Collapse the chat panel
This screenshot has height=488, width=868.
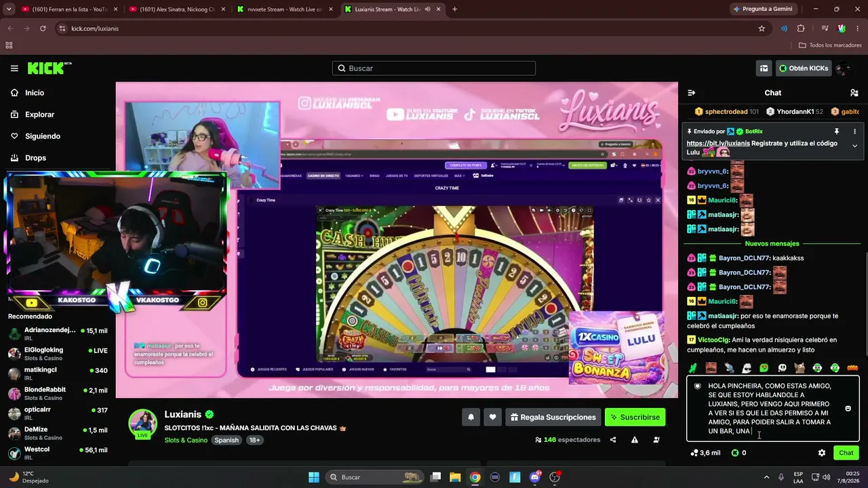(x=691, y=93)
